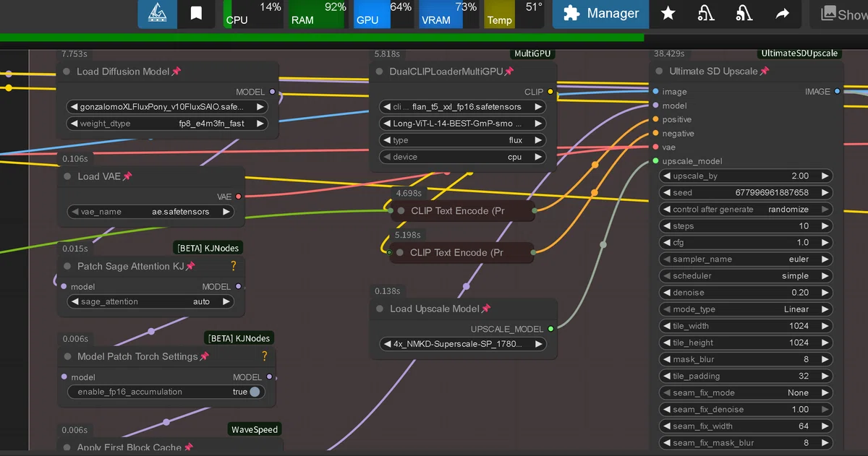
Task: Open the seam_fix_mode None dropdown
Action: [746, 392]
